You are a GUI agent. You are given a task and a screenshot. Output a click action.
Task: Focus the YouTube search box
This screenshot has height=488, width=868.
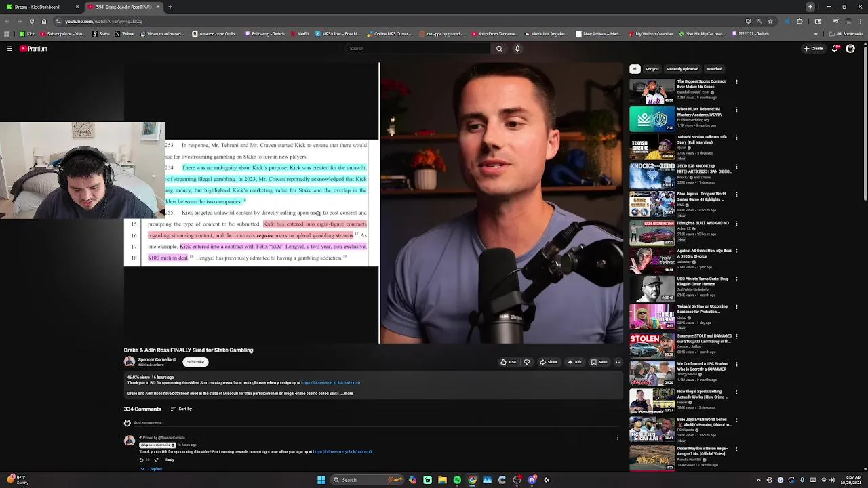(417, 49)
